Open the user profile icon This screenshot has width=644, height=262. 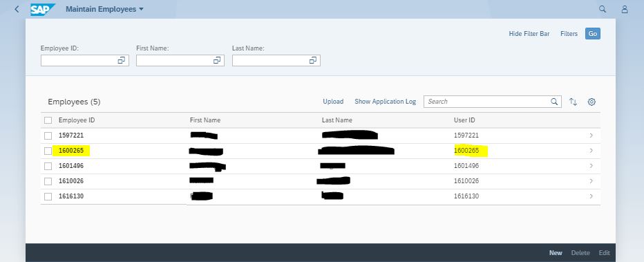click(625, 9)
